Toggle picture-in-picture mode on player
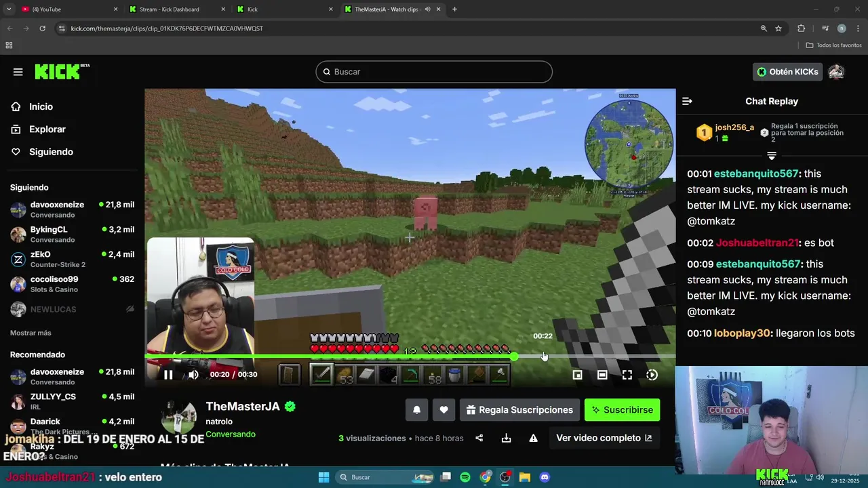The image size is (868, 488). (577, 374)
